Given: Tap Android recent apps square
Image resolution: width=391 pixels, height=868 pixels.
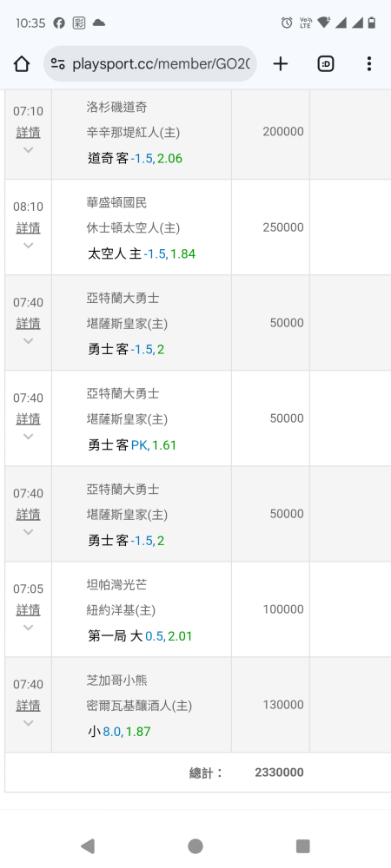Looking at the screenshot, I should click(x=303, y=845).
